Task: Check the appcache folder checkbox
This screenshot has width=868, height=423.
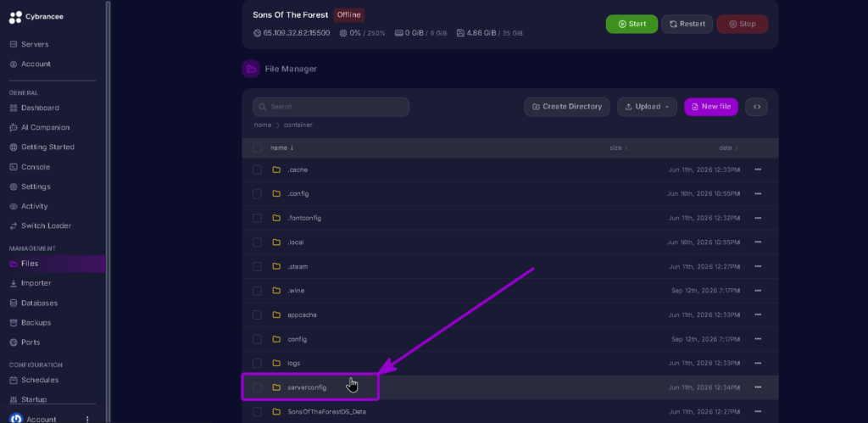Action: coord(258,315)
